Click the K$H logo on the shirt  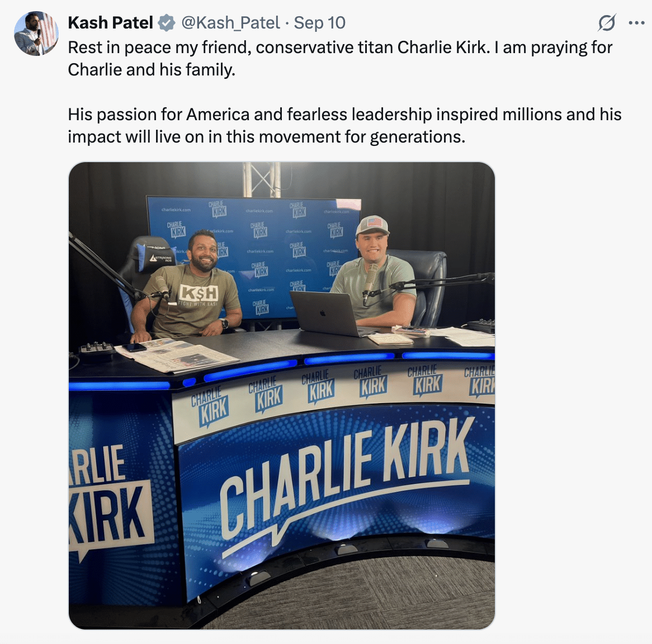199,292
